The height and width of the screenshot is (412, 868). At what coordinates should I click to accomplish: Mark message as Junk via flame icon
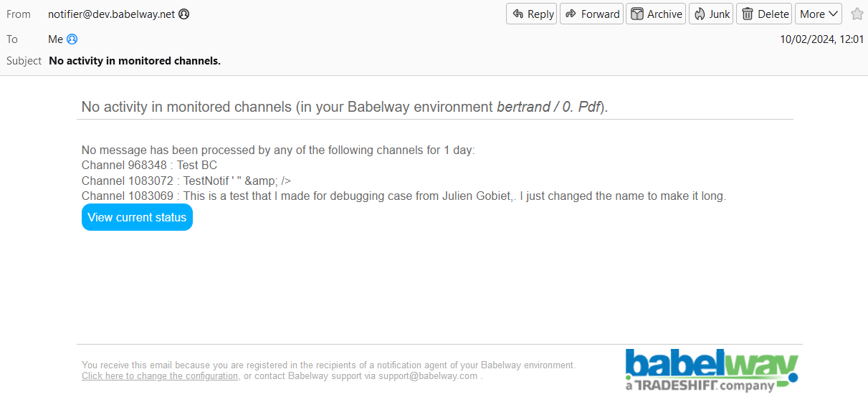tap(699, 14)
